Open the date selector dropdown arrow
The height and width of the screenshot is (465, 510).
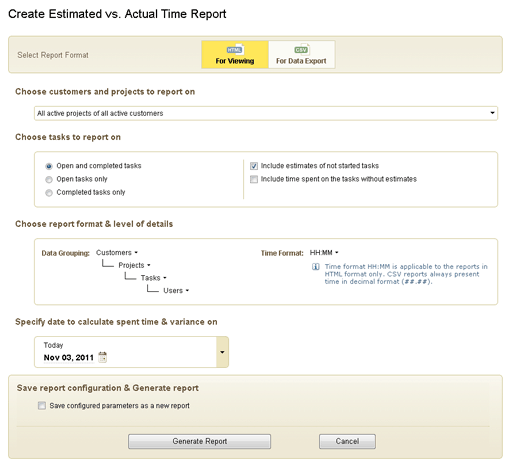click(x=222, y=352)
